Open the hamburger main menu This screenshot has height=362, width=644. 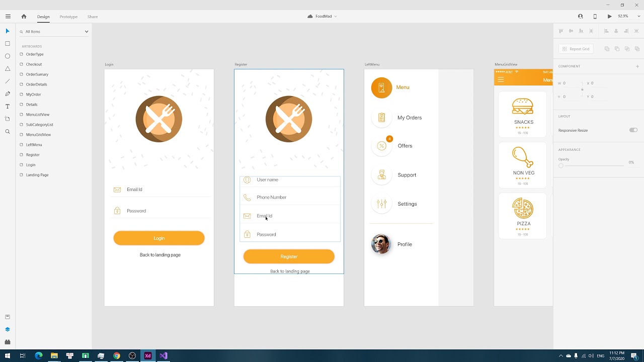[8, 17]
